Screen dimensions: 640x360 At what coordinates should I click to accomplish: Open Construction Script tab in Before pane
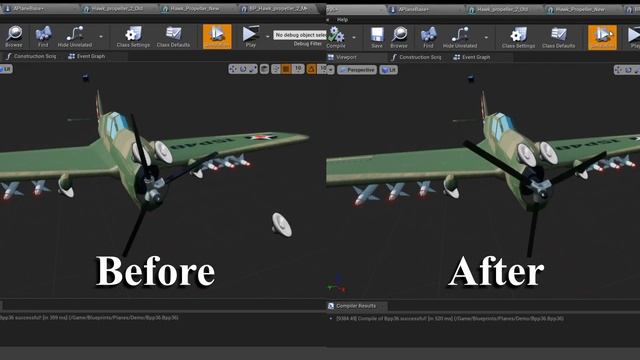pyautogui.click(x=31, y=56)
